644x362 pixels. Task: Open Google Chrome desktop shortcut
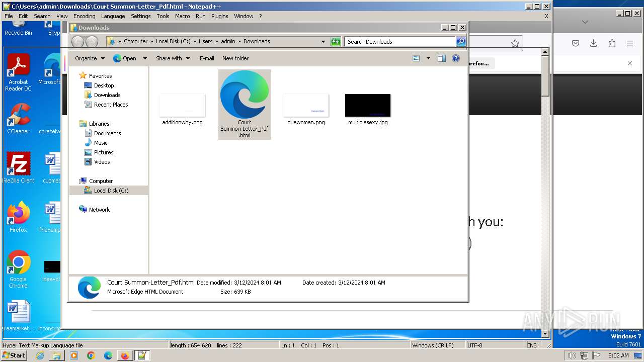click(18, 269)
